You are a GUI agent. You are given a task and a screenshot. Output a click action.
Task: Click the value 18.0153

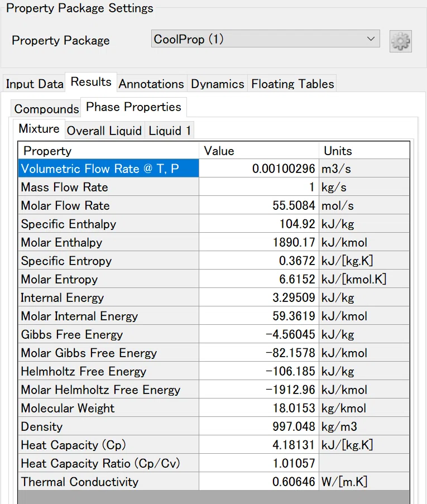(x=259, y=408)
